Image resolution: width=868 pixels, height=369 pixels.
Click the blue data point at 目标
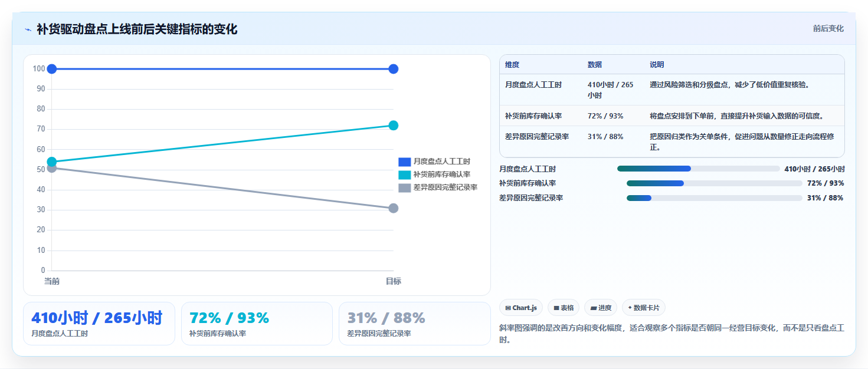(x=394, y=69)
